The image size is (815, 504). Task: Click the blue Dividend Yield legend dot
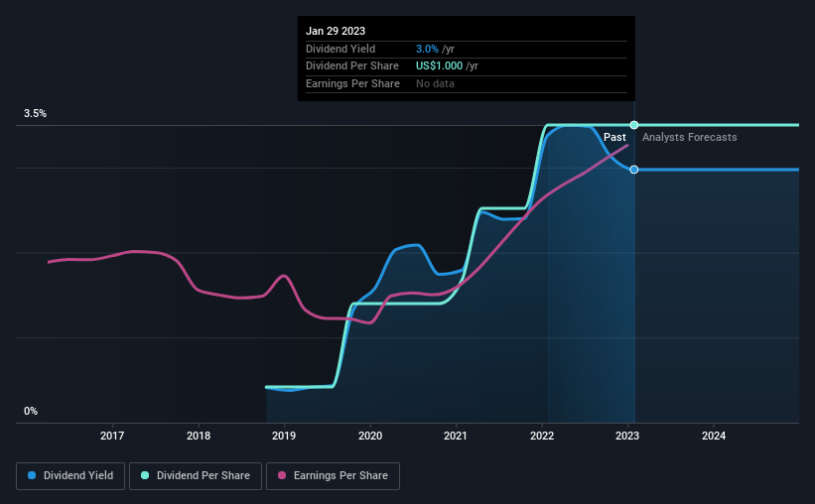click(32, 475)
